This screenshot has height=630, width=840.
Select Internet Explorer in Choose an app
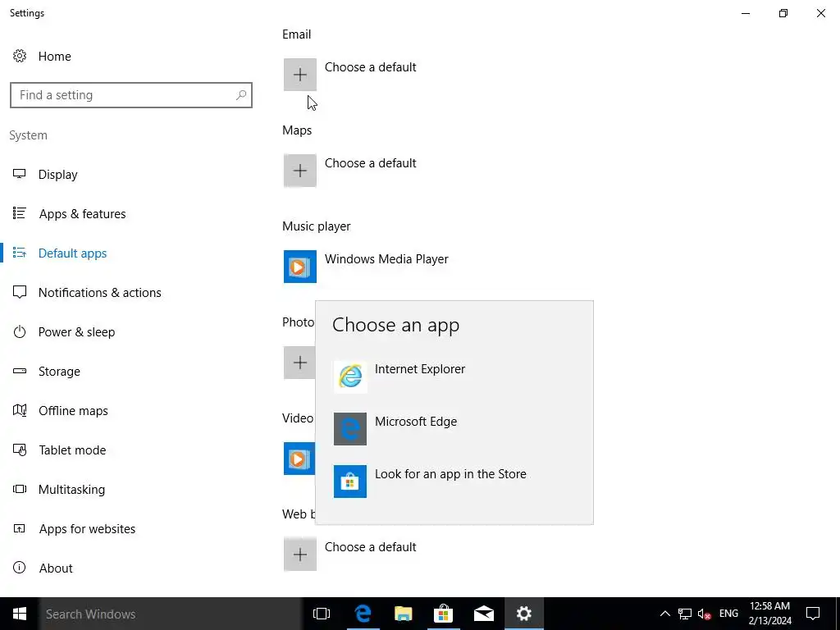click(454, 377)
